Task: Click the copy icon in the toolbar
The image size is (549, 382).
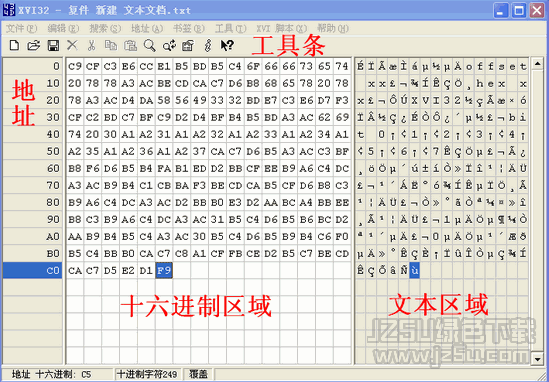Action: (x=111, y=46)
